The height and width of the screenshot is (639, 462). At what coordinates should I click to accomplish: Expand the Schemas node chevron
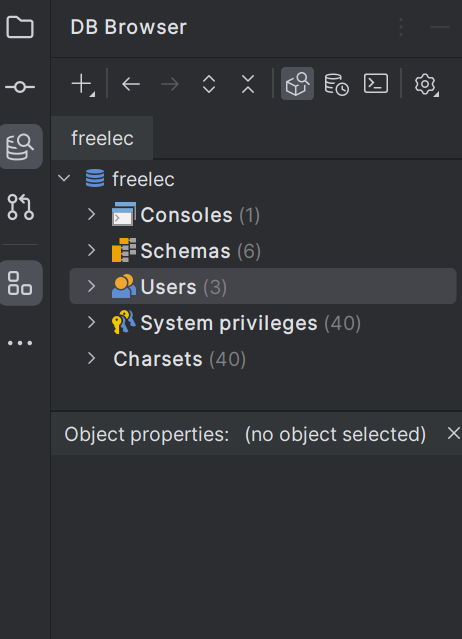[91, 250]
